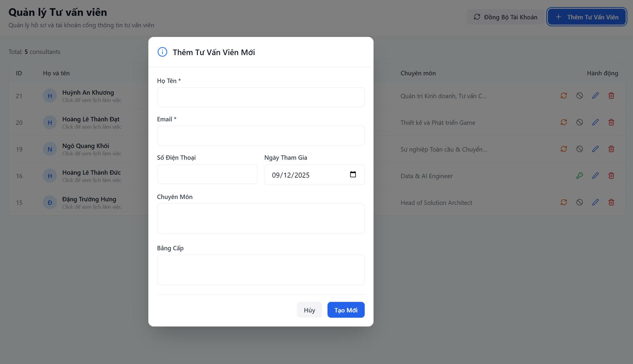633x364 pixels.
Task: Select the Số Điện Thoại text box
Action: [207, 174]
